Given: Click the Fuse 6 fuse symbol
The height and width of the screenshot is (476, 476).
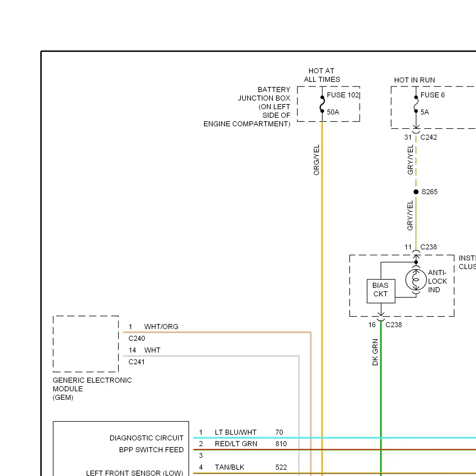Looking at the screenshot, I should pyautogui.click(x=416, y=104).
